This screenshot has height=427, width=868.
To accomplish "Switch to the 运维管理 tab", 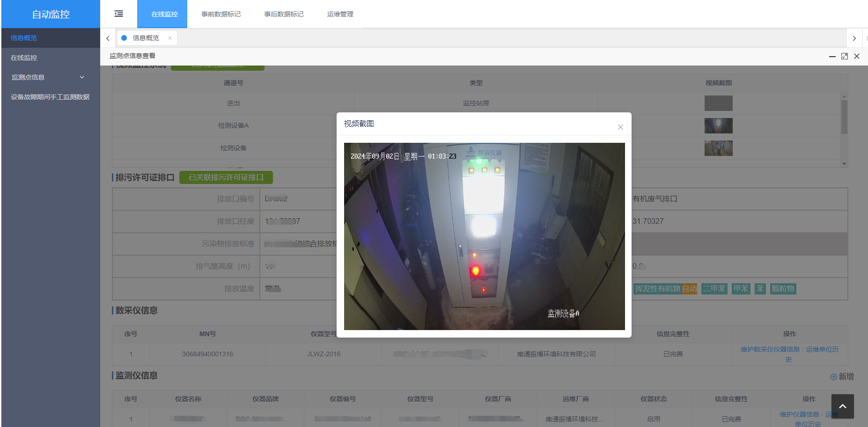I will click(340, 14).
